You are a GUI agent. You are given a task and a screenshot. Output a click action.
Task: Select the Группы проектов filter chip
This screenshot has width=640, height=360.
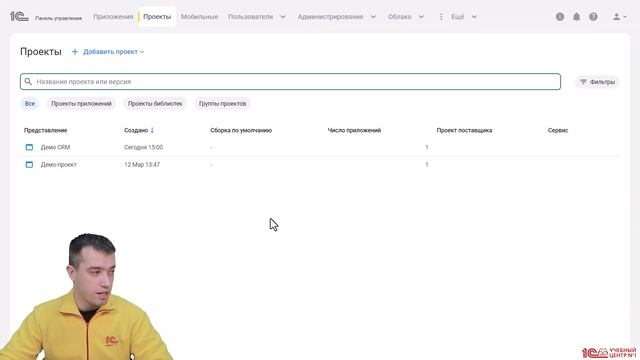coord(222,104)
